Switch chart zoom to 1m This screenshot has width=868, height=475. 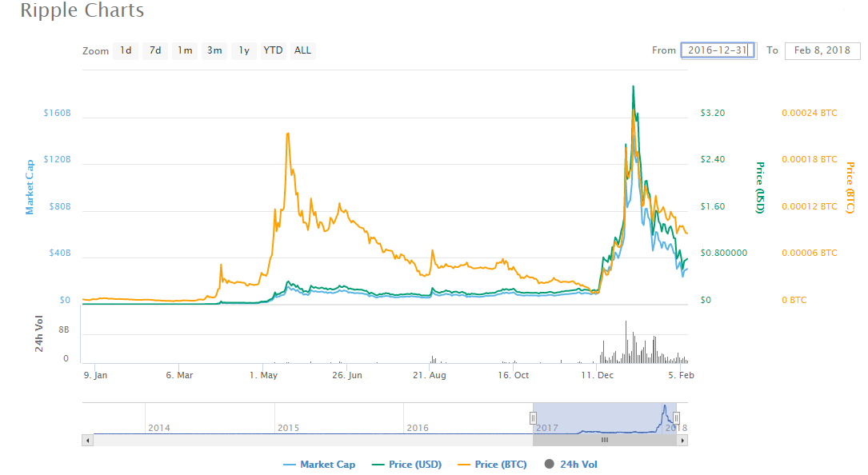185,50
